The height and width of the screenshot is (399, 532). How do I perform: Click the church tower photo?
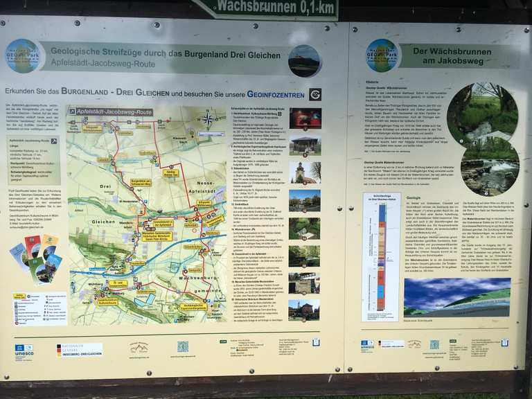click(305, 173)
